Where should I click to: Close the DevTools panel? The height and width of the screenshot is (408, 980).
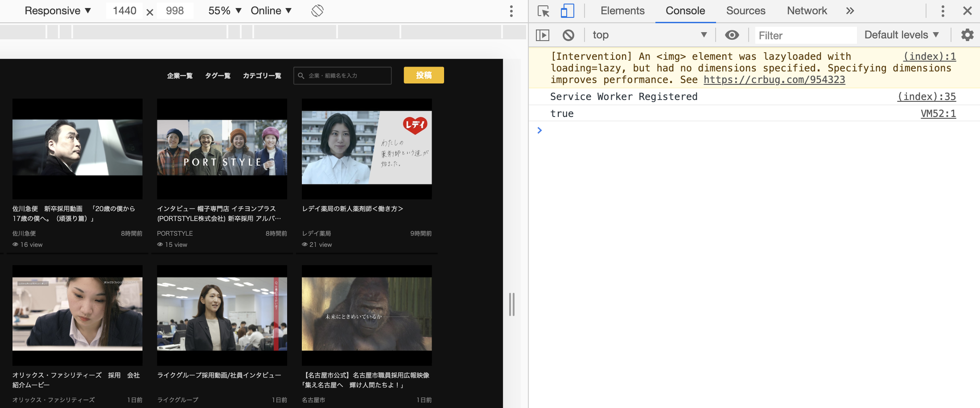coord(967,11)
